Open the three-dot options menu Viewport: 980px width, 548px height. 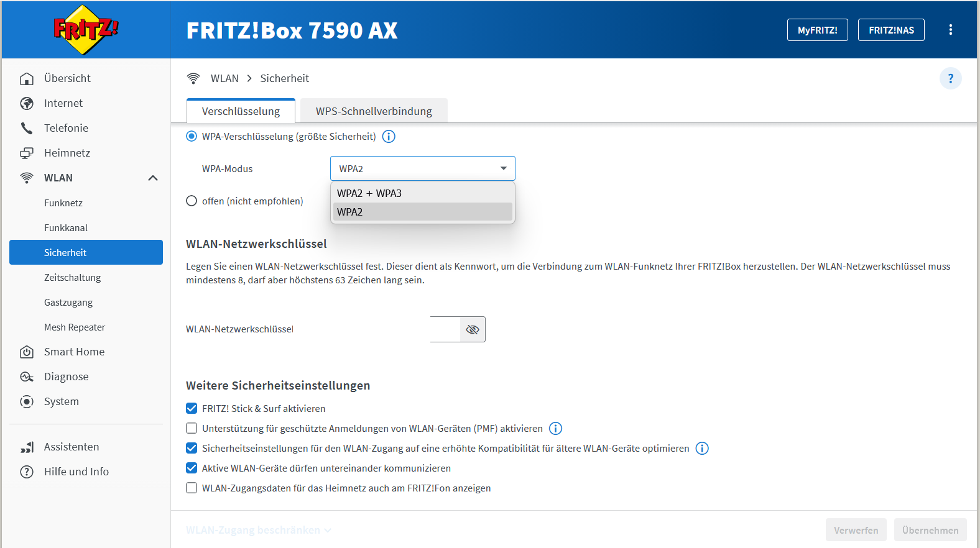point(950,30)
